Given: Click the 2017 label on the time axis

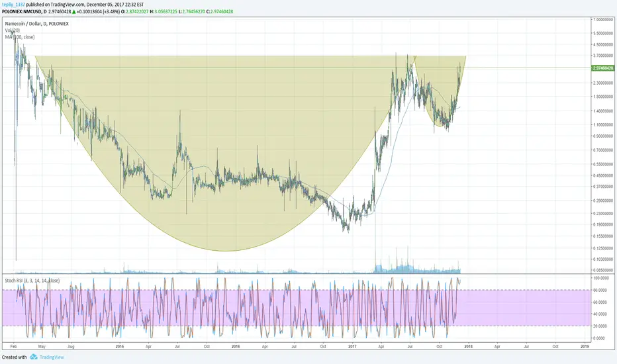Looking at the screenshot, I should point(353,347).
